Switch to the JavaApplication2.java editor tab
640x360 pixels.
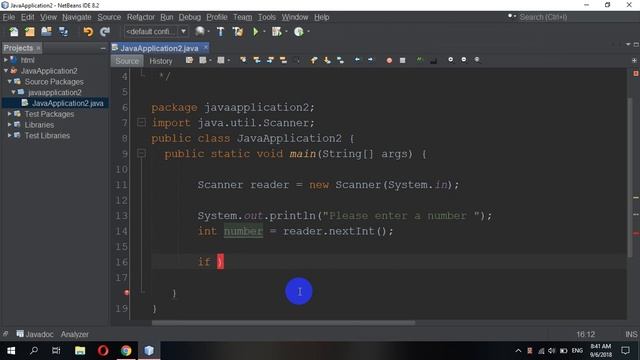pyautogui.click(x=159, y=48)
